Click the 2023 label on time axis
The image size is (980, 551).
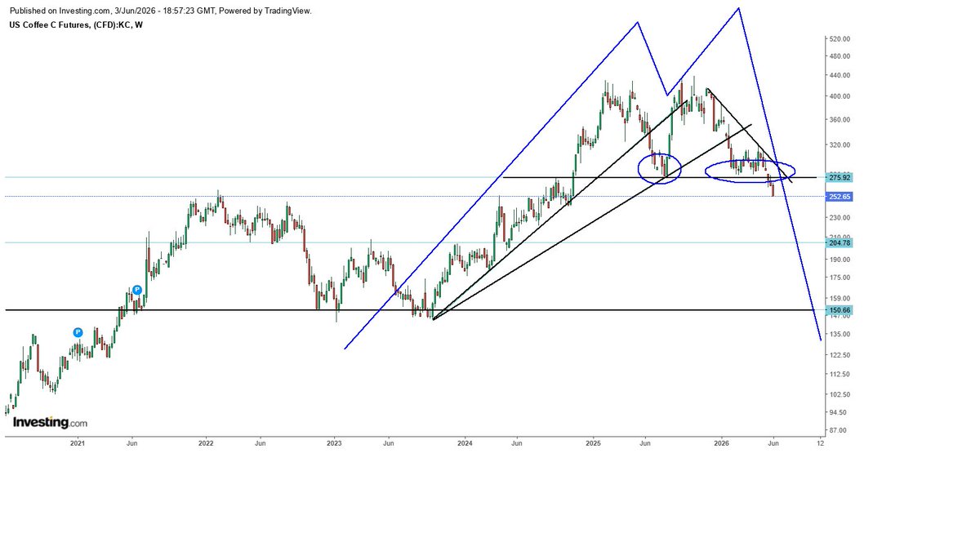coord(334,444)
